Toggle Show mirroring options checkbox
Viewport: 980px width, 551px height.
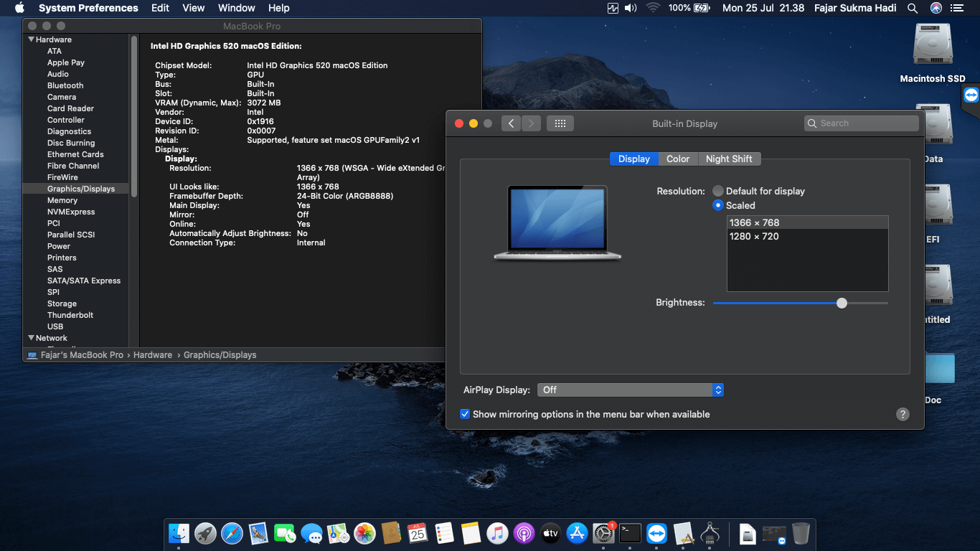pos(465,414)
